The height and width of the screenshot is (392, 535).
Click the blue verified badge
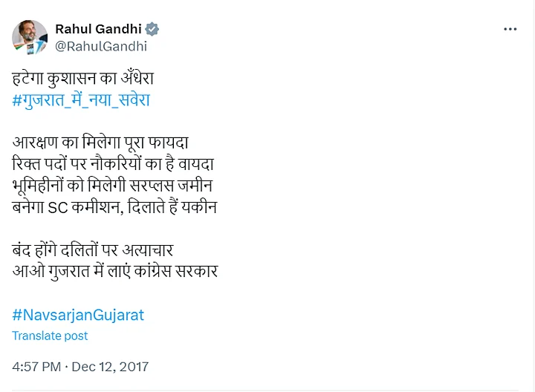coord(152,30)
